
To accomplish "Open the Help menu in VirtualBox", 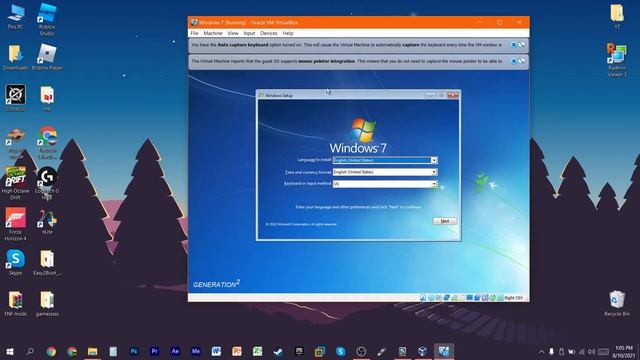I will pyautogui.click(x=288, y=33).
